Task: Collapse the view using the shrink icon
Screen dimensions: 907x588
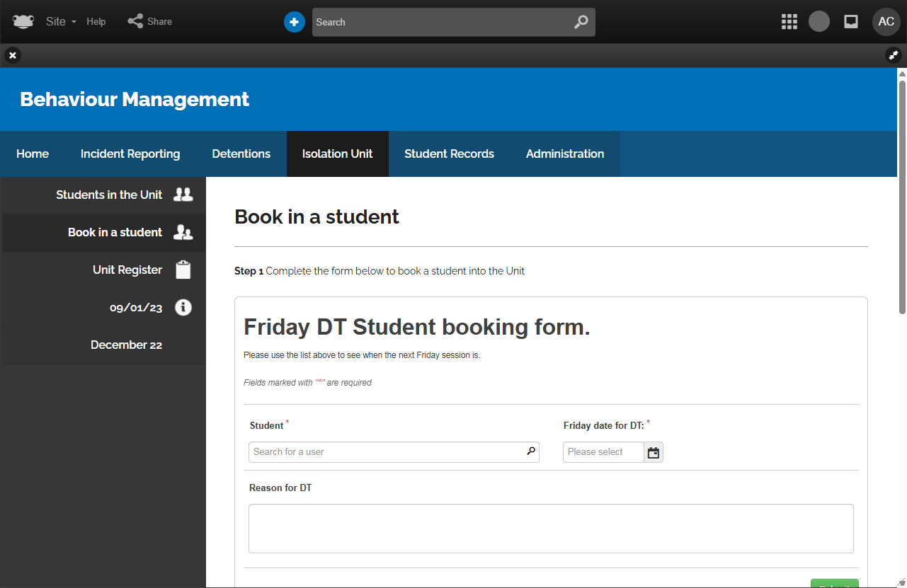Action: click(894, 55)
